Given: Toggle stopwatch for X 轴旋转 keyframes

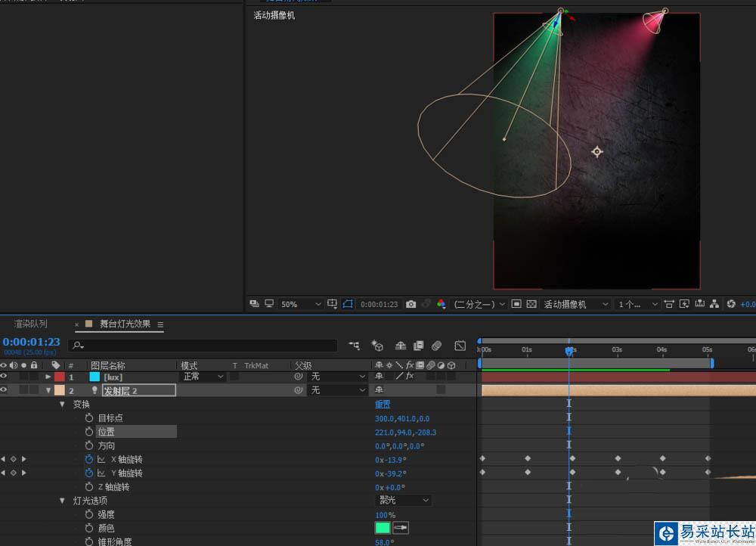Looking at the screenshot, I should tap(88, 459).
